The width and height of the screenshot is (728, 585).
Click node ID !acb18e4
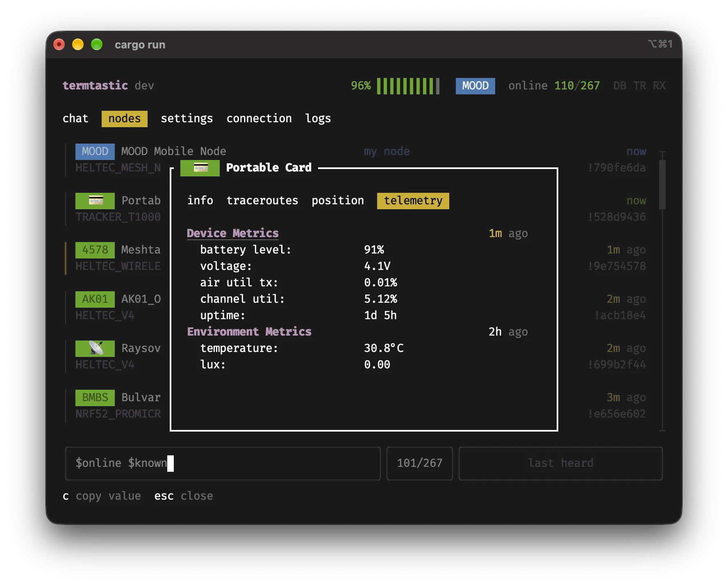pyautogui.click(x=620, y=315)
